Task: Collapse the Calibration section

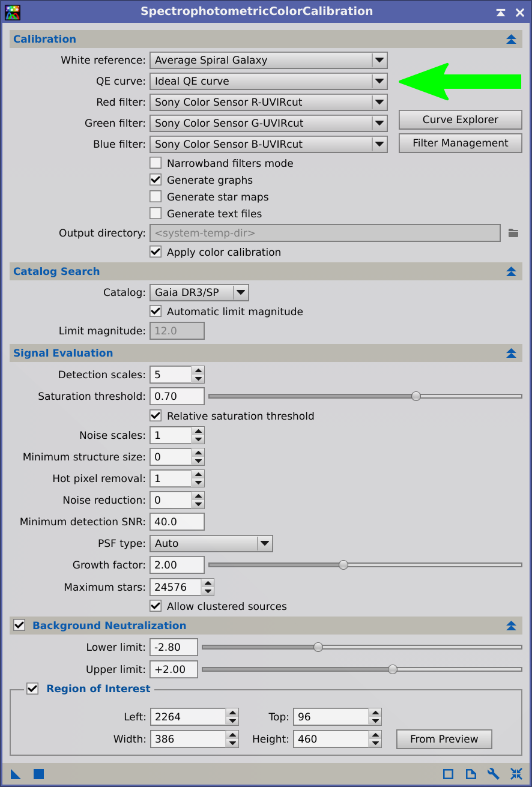Action: [511, 39]
